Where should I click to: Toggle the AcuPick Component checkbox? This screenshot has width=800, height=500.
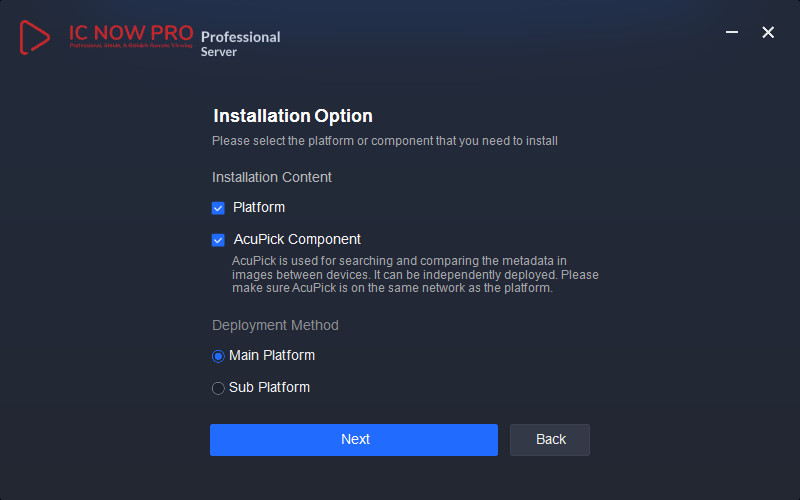pos(218,240)
